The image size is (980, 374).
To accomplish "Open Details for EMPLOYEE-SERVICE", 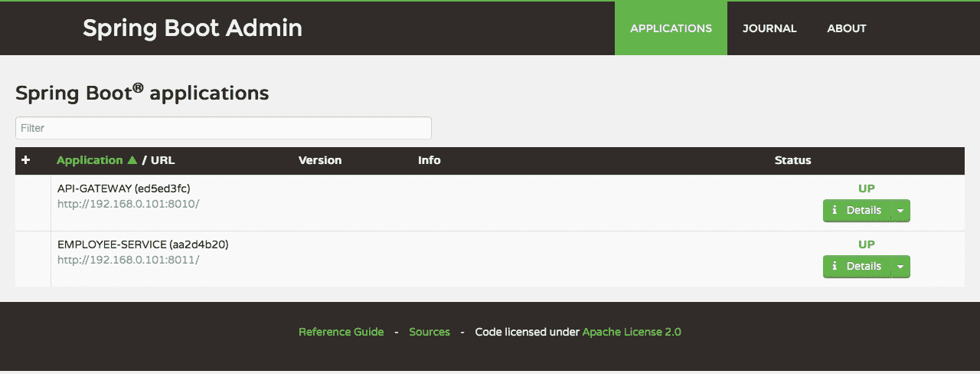I will (857, 267).
